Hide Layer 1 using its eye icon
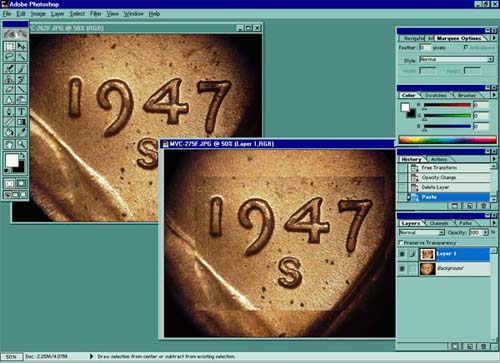 (402, 254)
